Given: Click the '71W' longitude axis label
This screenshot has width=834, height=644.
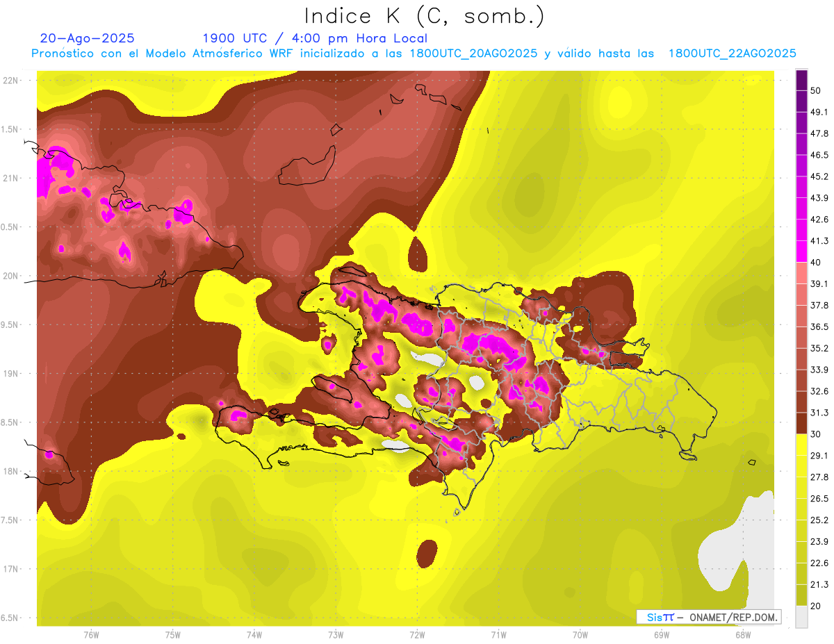Looking at the screenshot, I should pos(498,635).
